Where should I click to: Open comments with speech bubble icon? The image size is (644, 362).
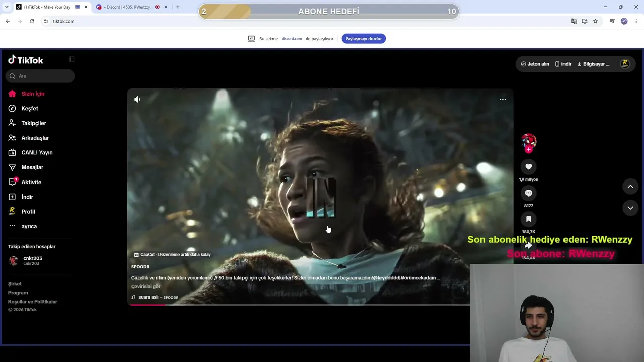pyautogui.click(x=528, y=193)
